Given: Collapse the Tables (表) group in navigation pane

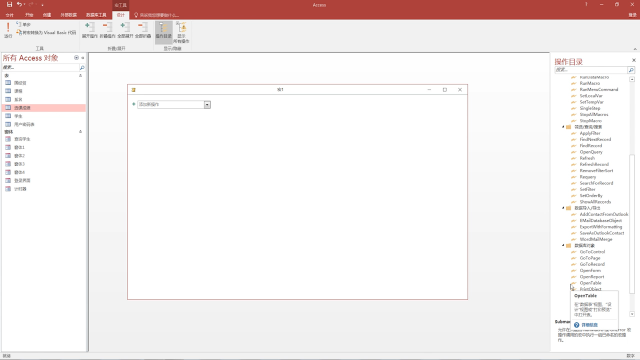Looking at the screenshot, I should (80, 76).
